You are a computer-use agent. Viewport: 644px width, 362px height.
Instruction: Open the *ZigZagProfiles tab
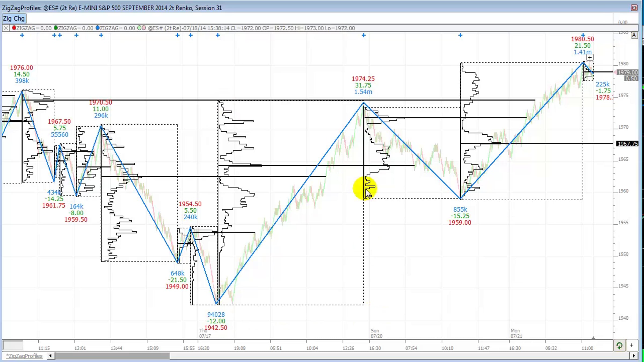point(24,356)
